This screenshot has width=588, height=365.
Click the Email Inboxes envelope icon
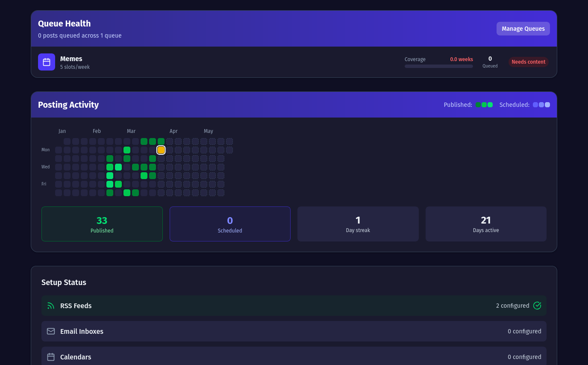click(51, 331)
